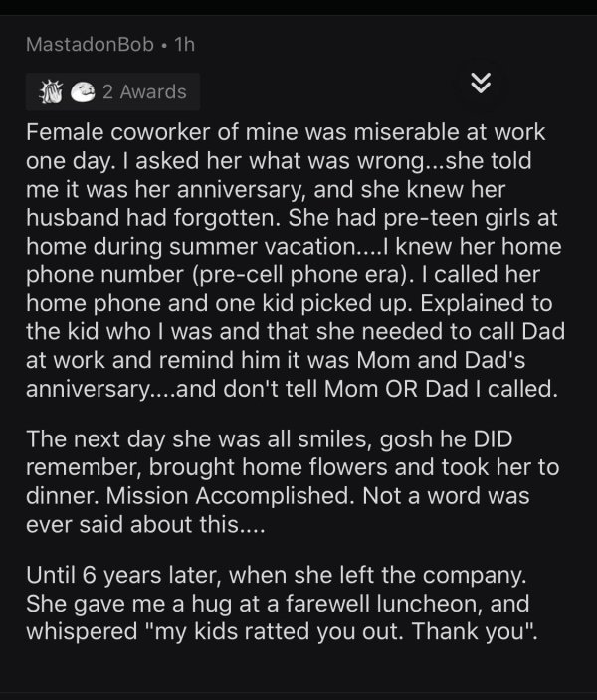Open MastadonBob's user profile
Image resolution: width=597 pixels, height=700 pixels.
[89, 45]
